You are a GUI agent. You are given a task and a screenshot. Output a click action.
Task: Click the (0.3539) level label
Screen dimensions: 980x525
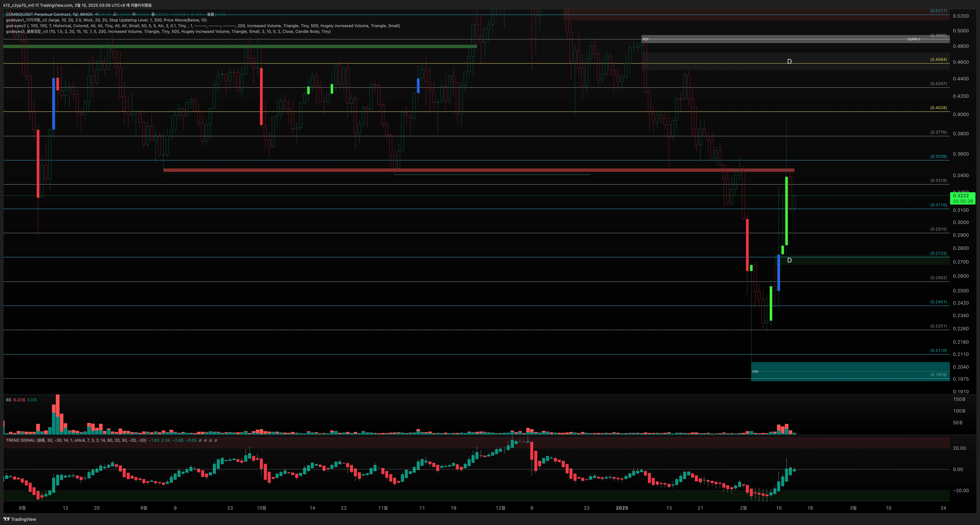[939, 156]
